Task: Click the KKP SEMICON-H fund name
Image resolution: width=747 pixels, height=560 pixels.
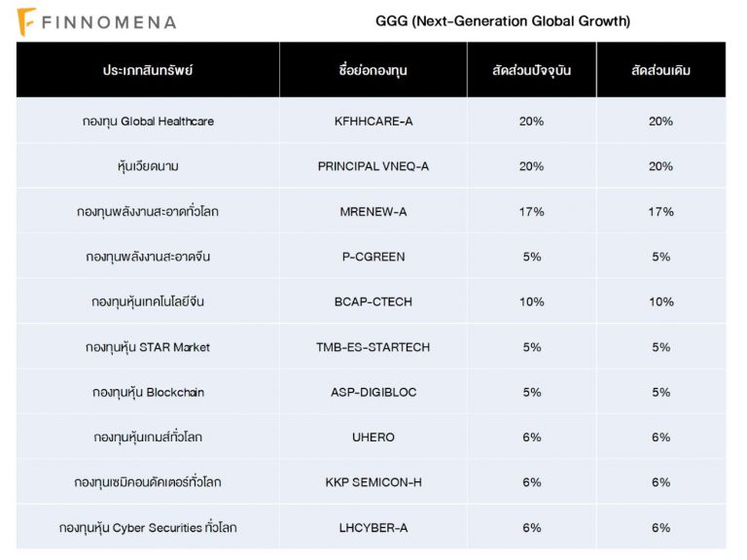Action: [373, 482]
